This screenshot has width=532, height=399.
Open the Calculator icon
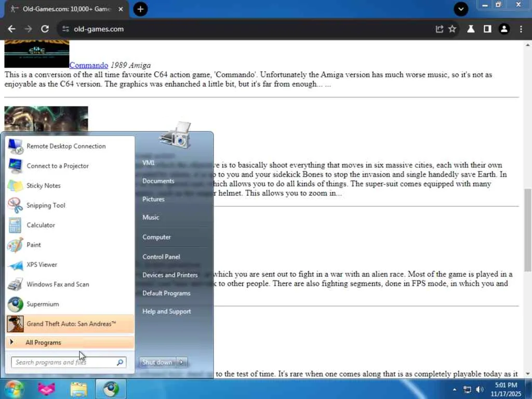click(x=15, y=225)
